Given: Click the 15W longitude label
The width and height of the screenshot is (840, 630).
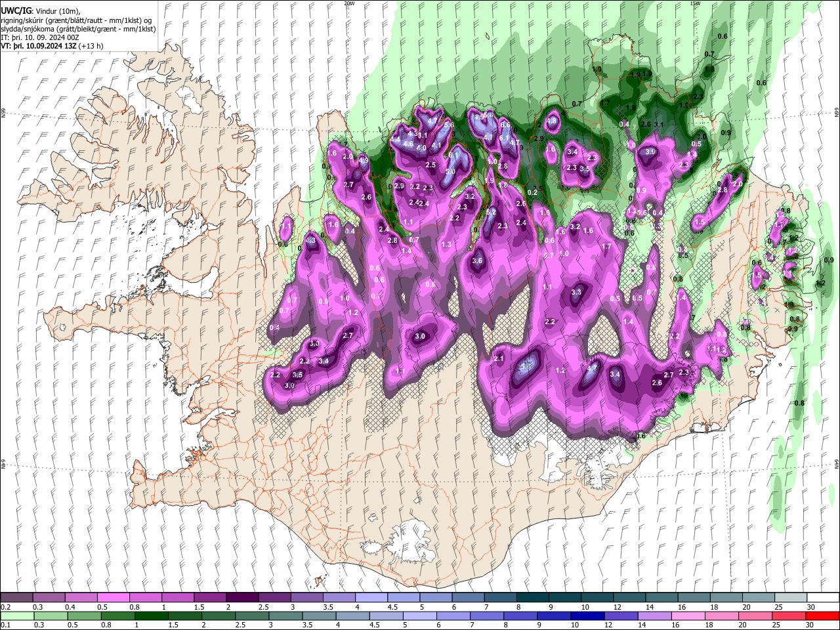Looking at the screenshot, I should pyautogui.click(x=695, y=3).
